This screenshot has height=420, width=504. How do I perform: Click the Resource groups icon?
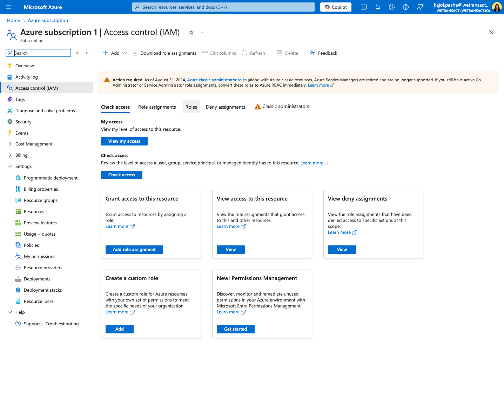pyautogui.click(x=18, y=200)
